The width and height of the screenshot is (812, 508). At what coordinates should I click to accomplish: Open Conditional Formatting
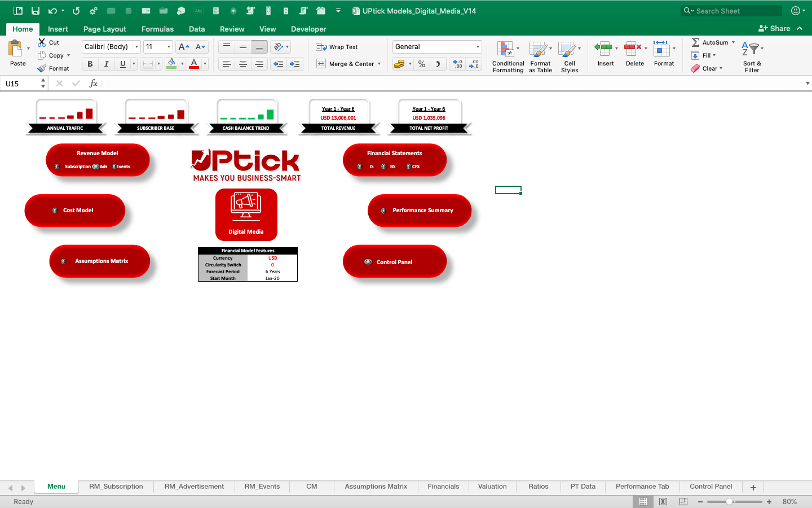click(508, 56)
